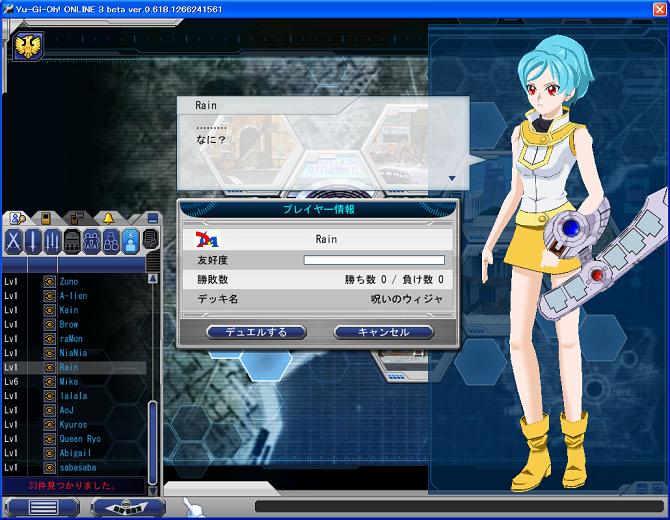Select player sabasaba in the list

point(78,467)
